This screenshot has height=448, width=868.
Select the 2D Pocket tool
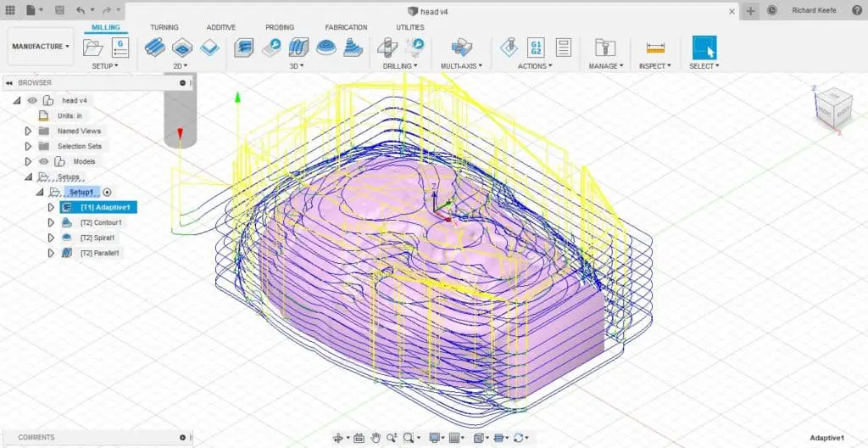(x=182, y=48)
